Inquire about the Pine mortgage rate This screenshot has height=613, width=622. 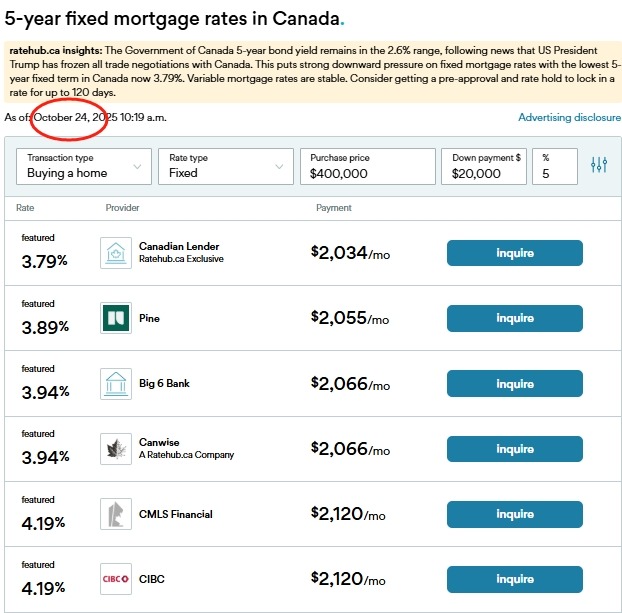click(514, 319)
